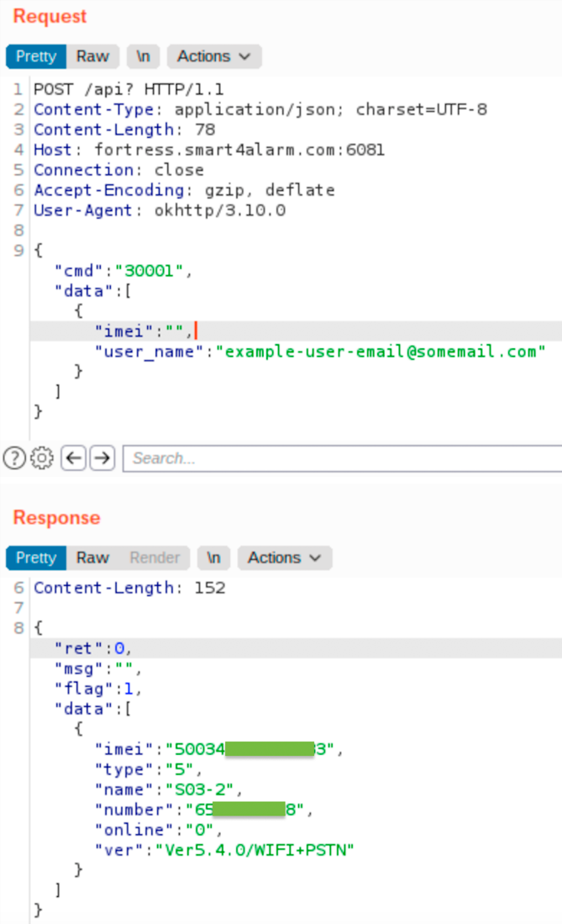The image size is (562, 924).
Task: Toggle \n non-printable characters in Response
Action: (214, 557)
